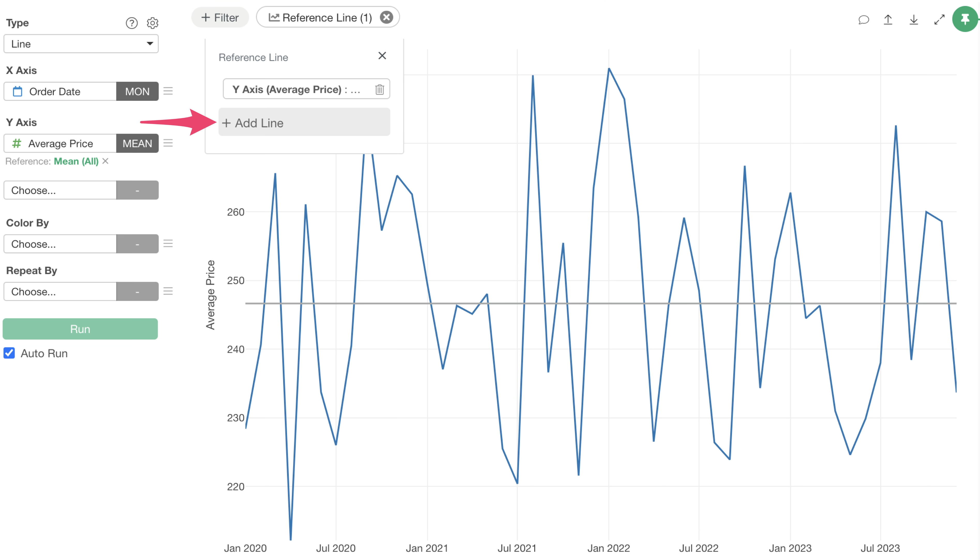Screen dimensions: 980x560
Task: Remove Reference Line filter chip
Action: tap(386, 17)
